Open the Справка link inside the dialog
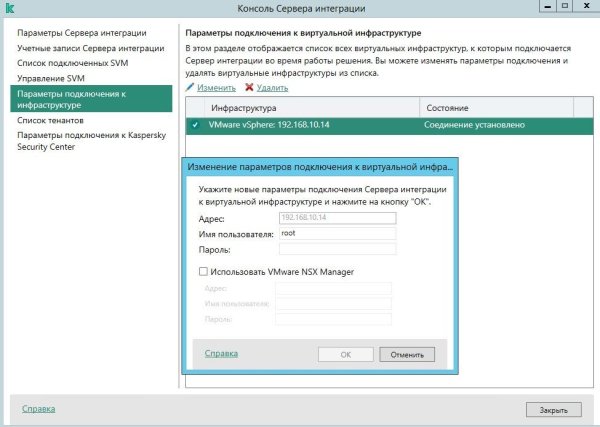This screenshot has height=427, width=600. click(x=221, y=353)
